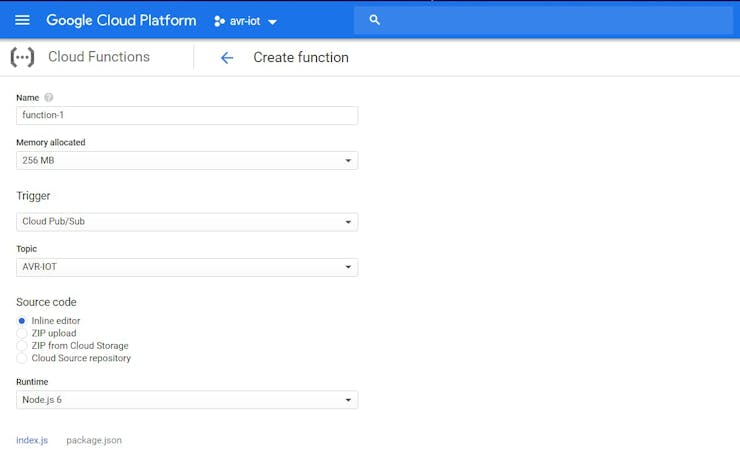740x449 pixels.
Task: Click the project hexagon icon beside avr-iot
Action: [x=219, y=21]
